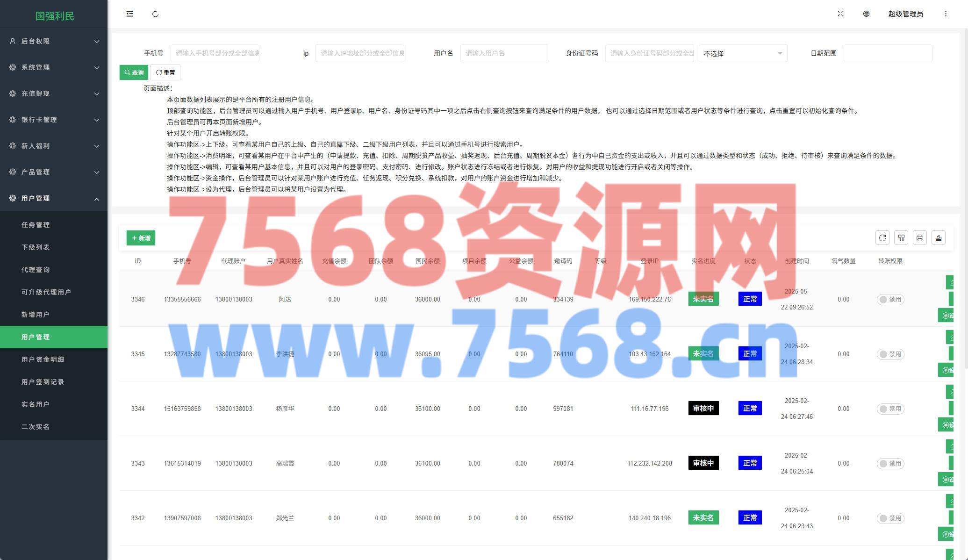Open the three-dot more options menu
The image size is (968, 560).
pos(946,14)
